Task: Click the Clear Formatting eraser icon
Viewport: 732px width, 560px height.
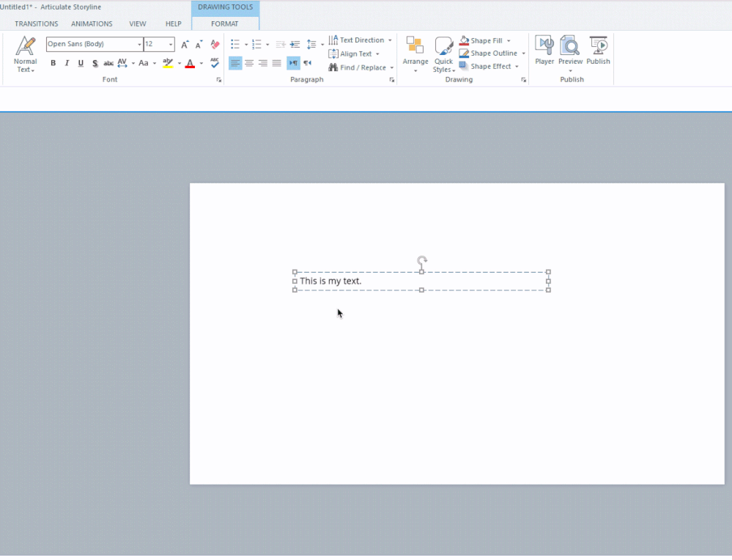Action: (215, 45)
